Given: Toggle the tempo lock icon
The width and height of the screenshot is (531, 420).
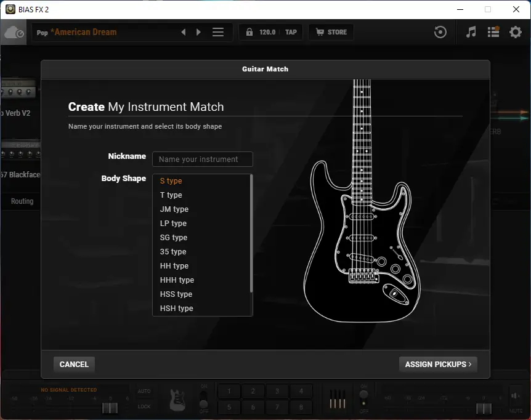Looking at the screenshot, I should 249,32.
